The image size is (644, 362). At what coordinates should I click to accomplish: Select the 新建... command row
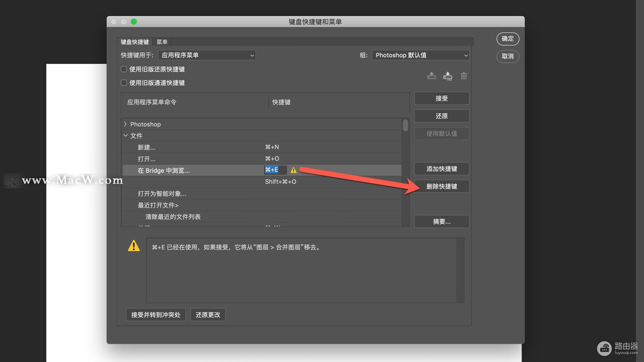(262, 147)
